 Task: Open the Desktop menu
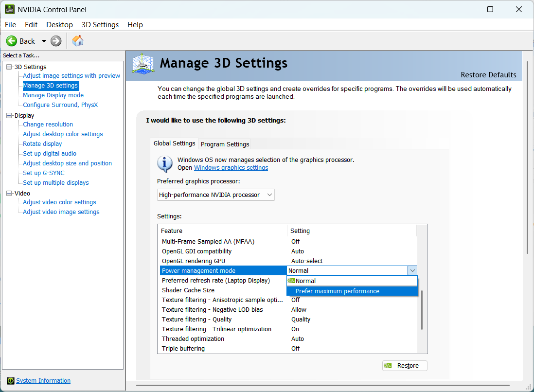pos(59,24)
